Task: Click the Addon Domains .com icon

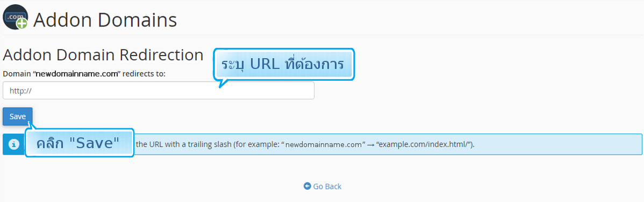Action: point(15,17)
